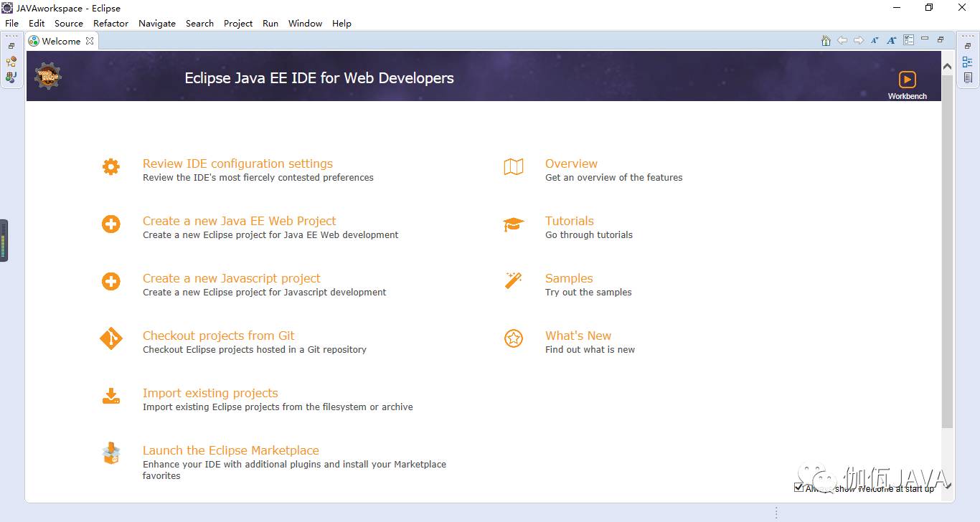Reduce font size with small A icon

pos(875,41)
